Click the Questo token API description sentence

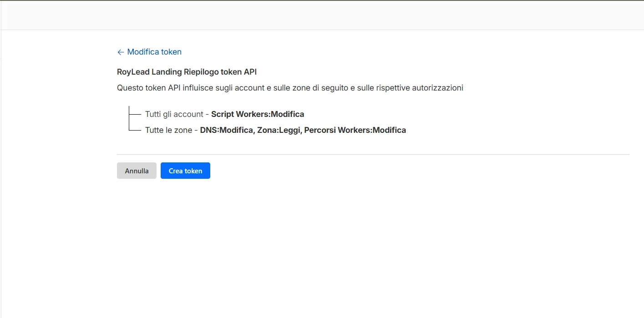pyautogui.click(x=290, y=88)
